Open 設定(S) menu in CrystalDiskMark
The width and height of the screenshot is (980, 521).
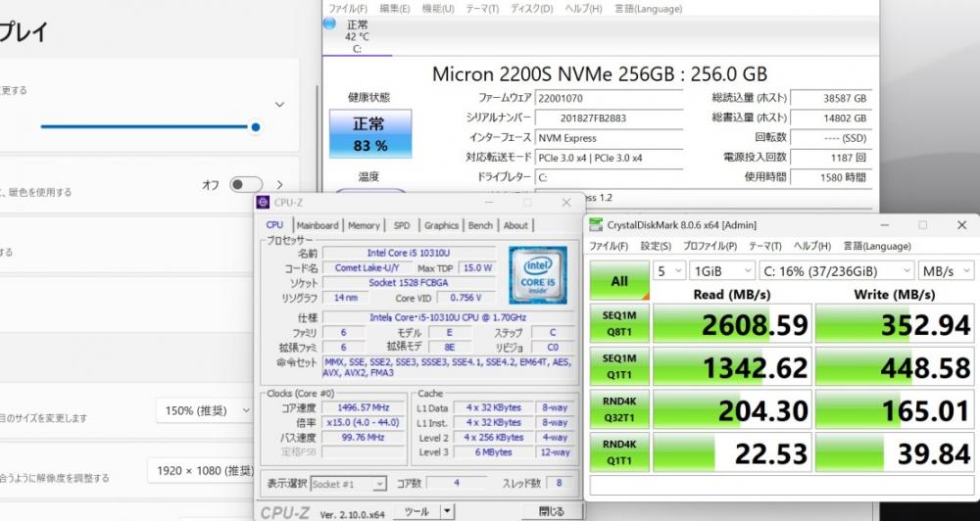656,246
